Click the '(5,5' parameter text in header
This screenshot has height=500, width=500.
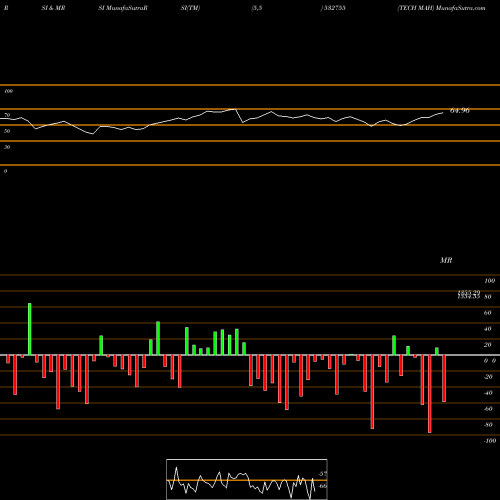[257, 8]
